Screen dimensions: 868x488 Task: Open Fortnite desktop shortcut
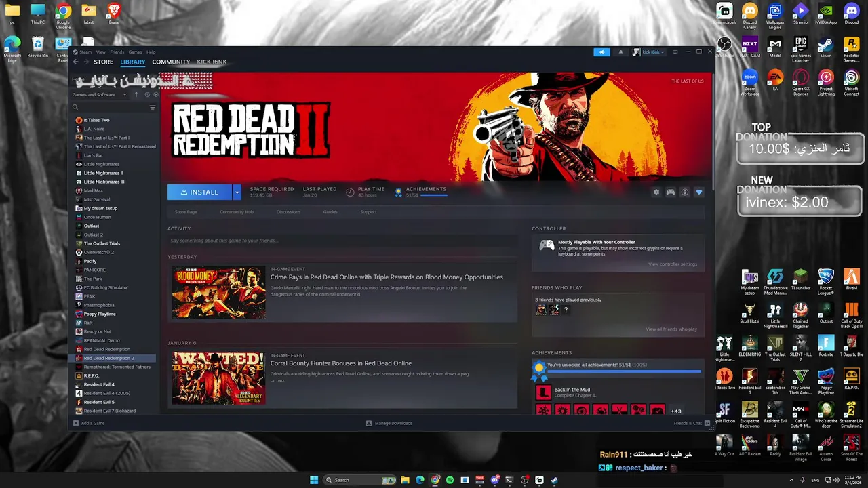826,346
